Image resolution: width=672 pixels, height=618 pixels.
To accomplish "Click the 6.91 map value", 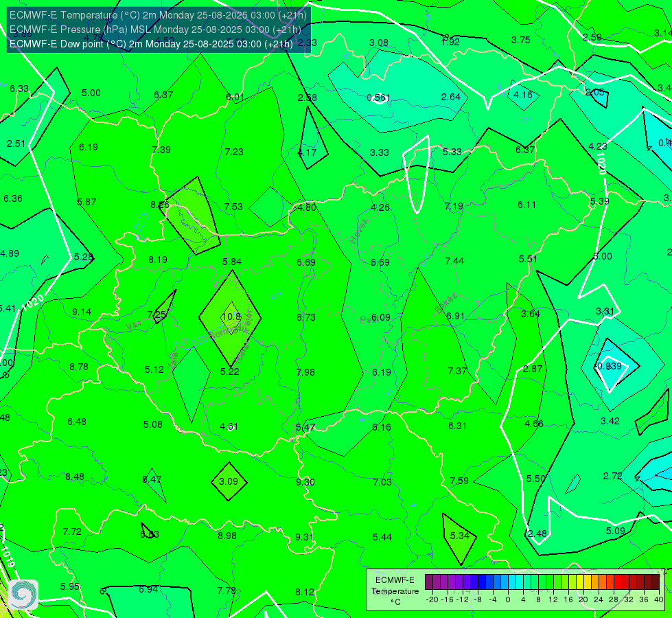I will [x=456, y=316].
